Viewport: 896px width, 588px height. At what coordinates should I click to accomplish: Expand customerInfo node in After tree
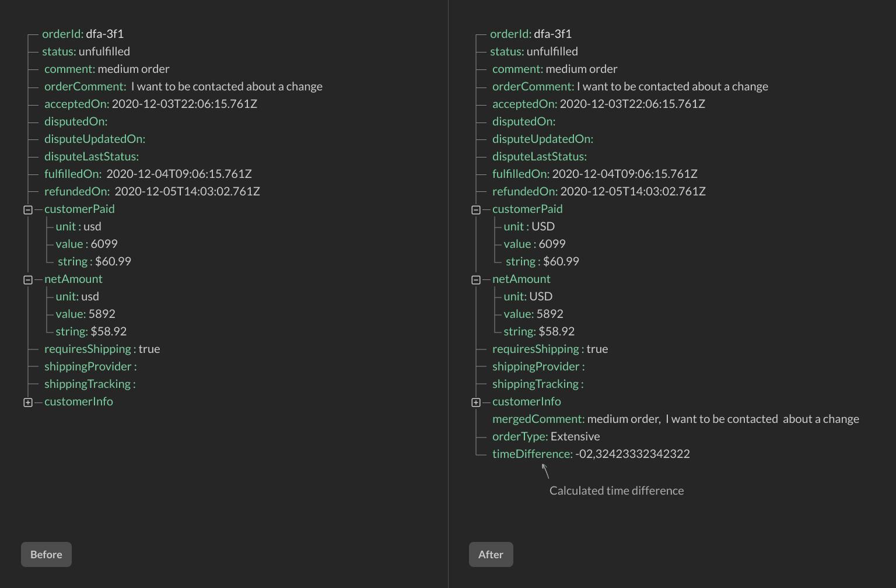[x=476, y=402]
